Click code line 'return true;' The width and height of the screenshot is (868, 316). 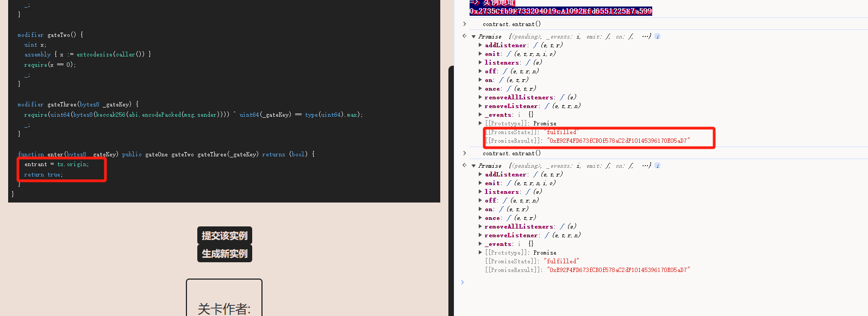tap(43, 175)
